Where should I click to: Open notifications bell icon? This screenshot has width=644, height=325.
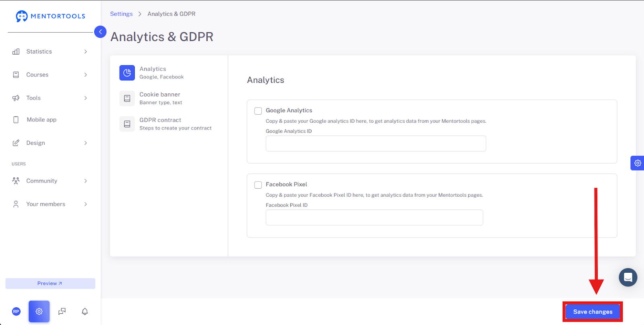85,311
